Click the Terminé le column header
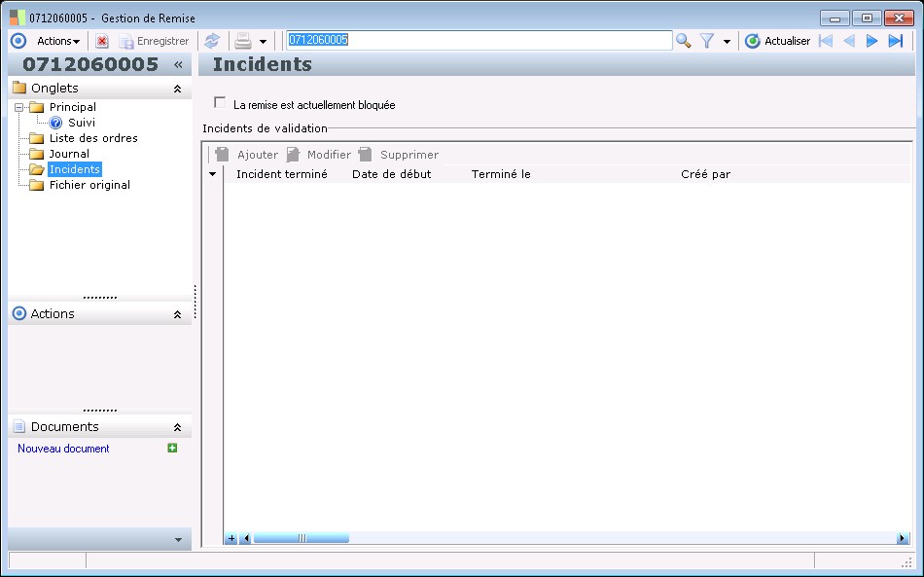924x577 pixels. coord(501,174)
